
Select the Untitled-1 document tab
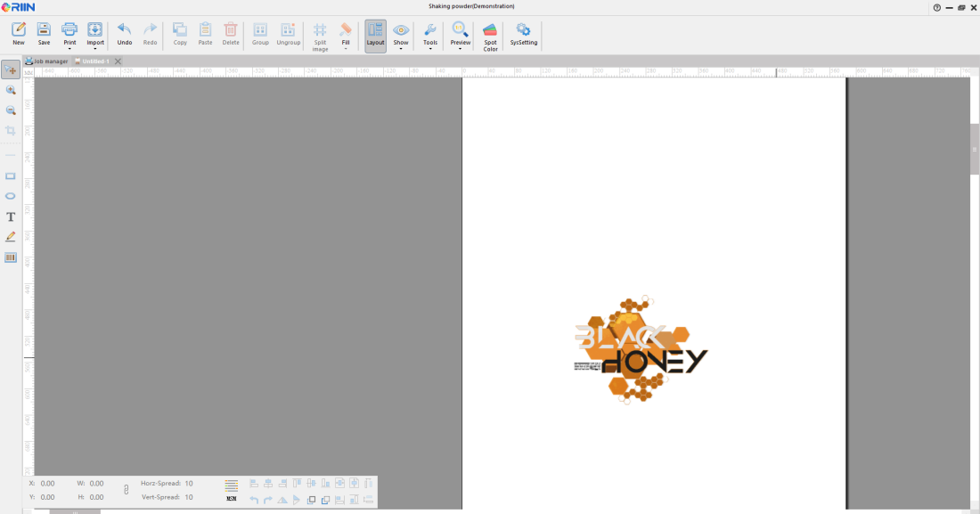click(94, 61)
